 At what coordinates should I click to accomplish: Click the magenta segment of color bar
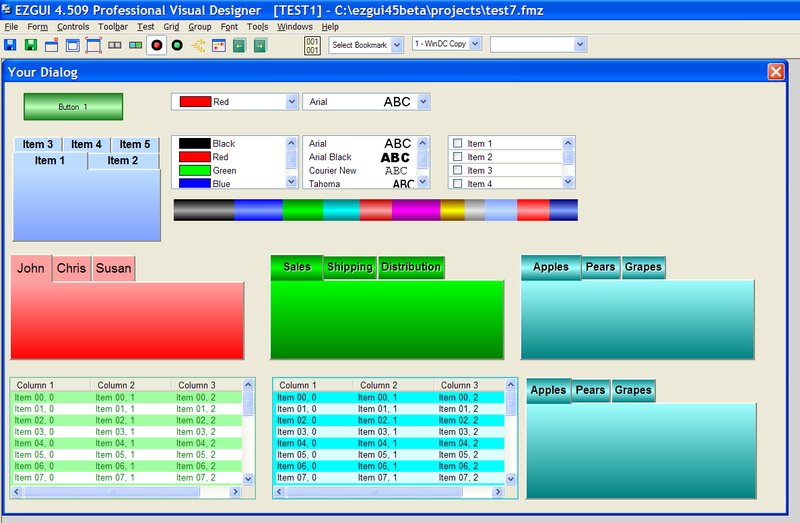[x=416, y=210]
